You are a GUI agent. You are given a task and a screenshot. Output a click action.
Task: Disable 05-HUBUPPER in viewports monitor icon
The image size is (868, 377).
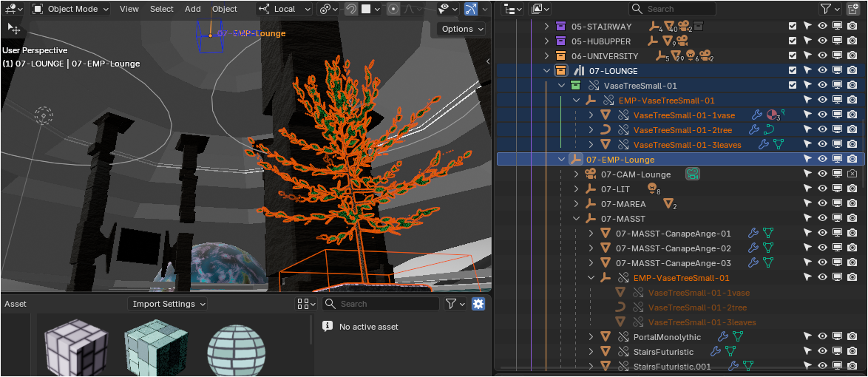coord(838,41)
